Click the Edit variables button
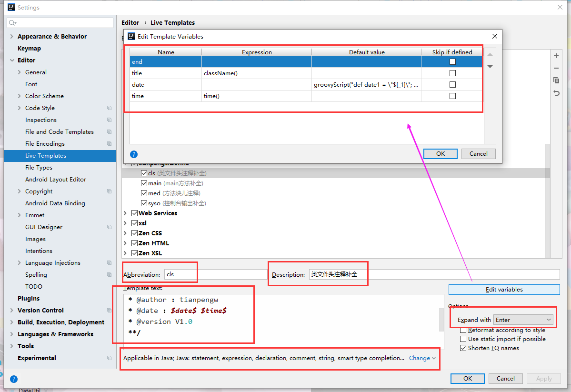This screenshot has height=392, width=571. tap(504, 289)
